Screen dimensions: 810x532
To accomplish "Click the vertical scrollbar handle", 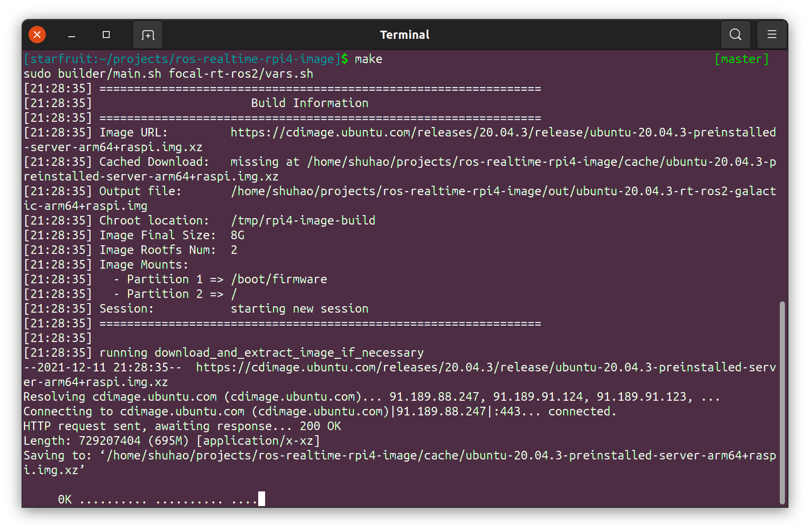I will coord(782,402).
